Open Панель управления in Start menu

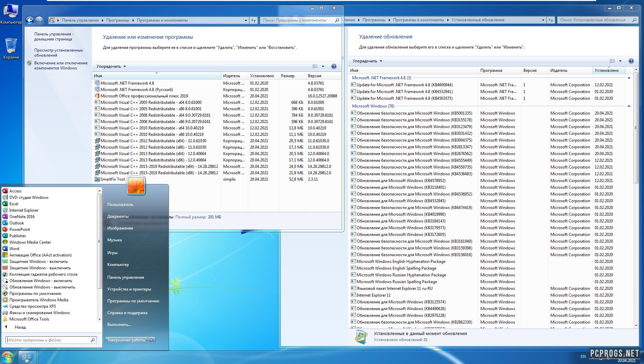pyautogui.click(x=126, y=277)
